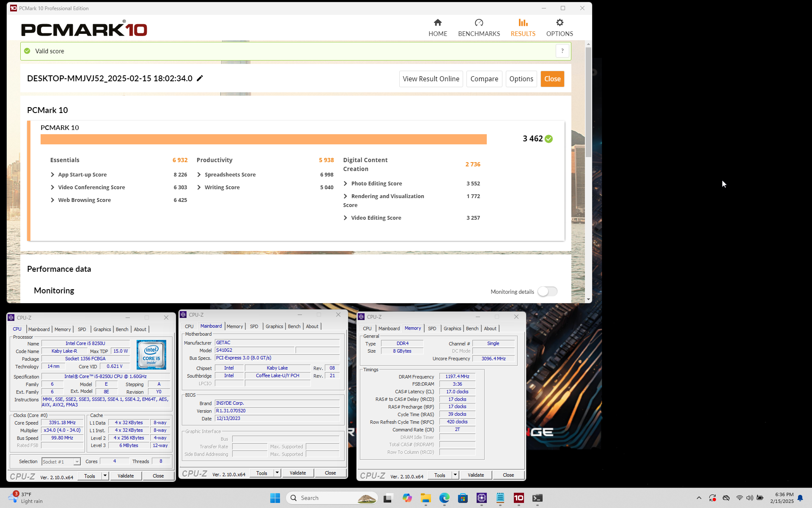Switch to Mainboard tab in the left CPU-Z window
The width and height of the screenshot is (812, 508).
(39, 329)
